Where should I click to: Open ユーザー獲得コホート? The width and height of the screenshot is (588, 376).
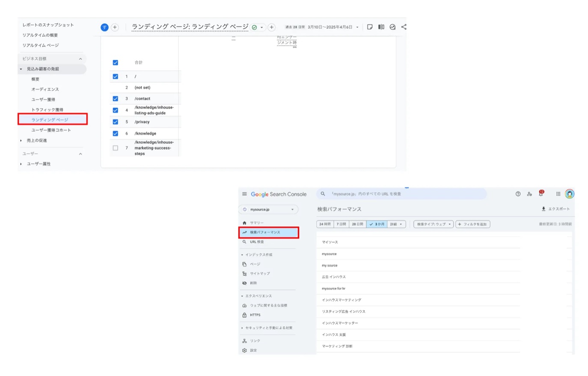(x=51, y=130)
